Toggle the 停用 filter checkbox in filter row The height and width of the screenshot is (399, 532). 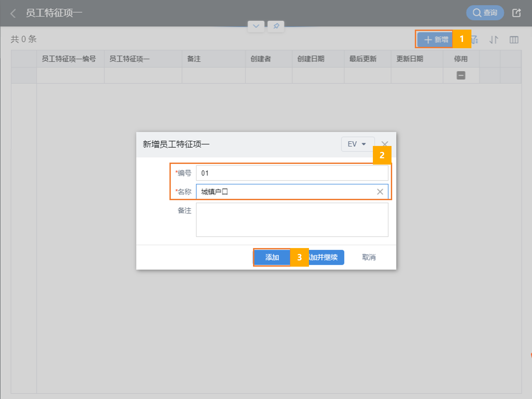point(461,75)
